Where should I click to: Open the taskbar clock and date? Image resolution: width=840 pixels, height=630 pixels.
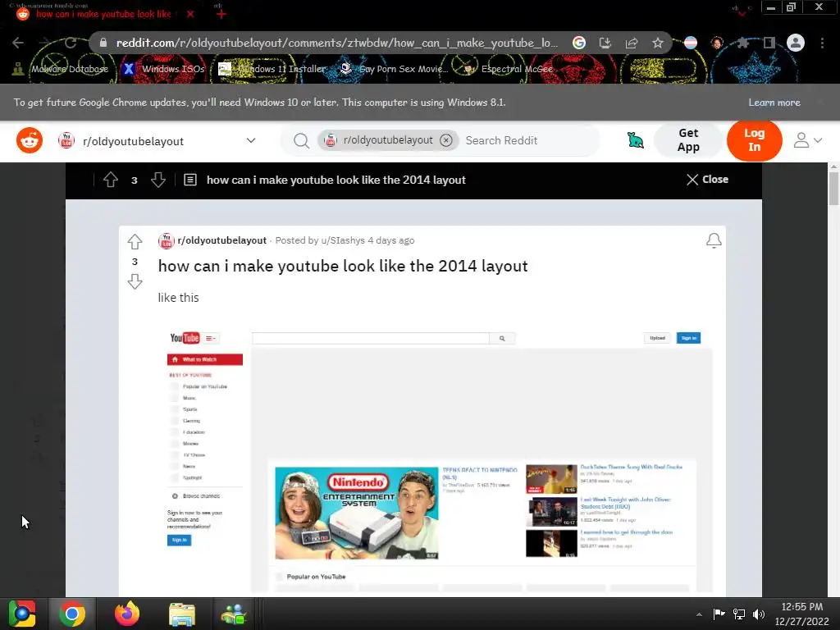(802, 614)
